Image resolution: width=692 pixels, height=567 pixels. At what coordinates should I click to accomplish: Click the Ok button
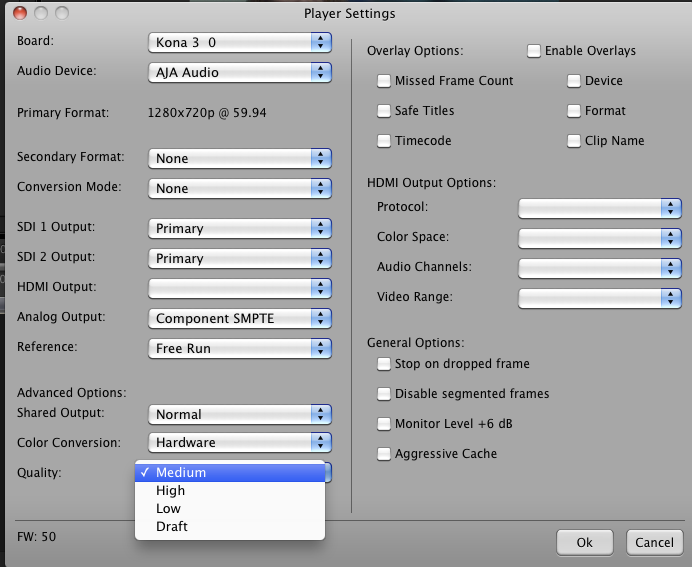click(x=584, y=542)
